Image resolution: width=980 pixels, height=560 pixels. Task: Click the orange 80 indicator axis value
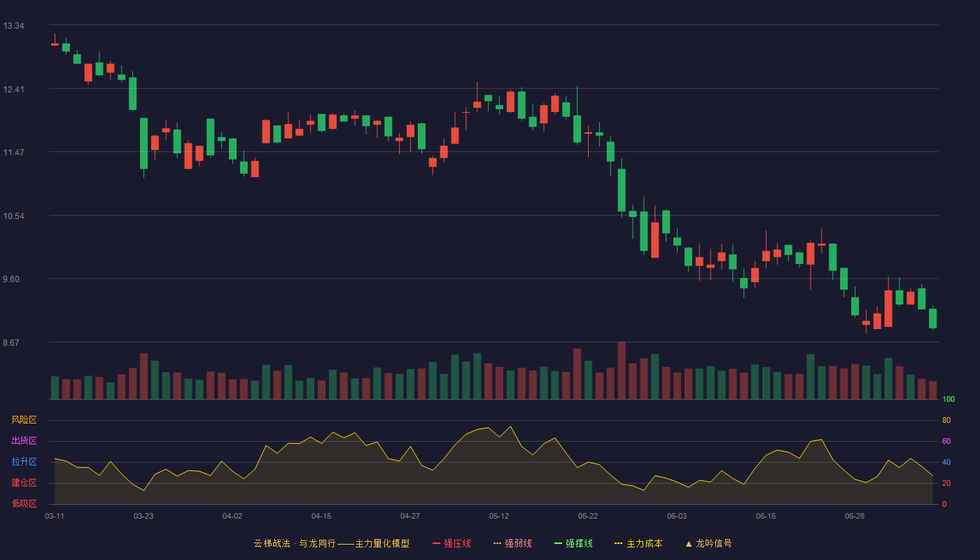click(x=946, y=421)
